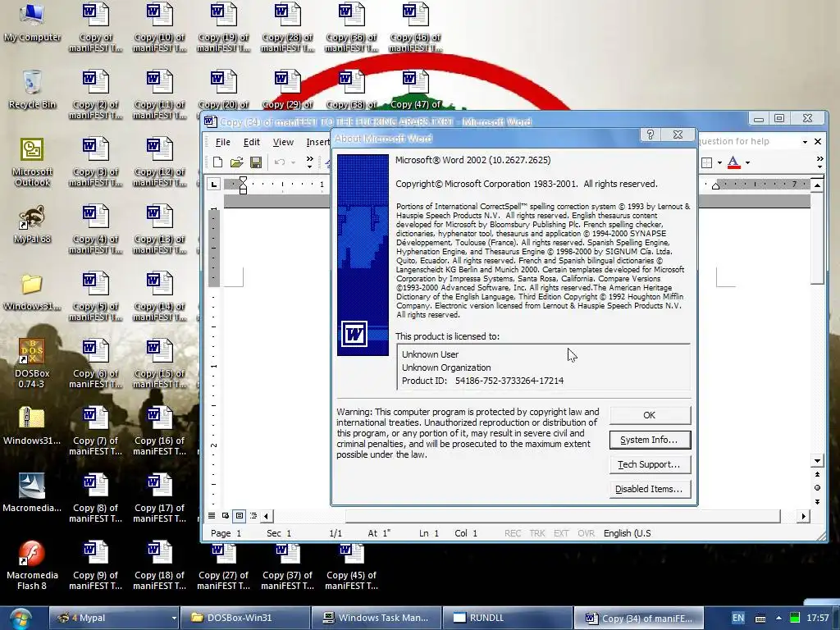Image resolution: width=840 pixels, height=630 pixels.
Task: Switch to Normal View icon at bottom left
Action: [212, 516]
